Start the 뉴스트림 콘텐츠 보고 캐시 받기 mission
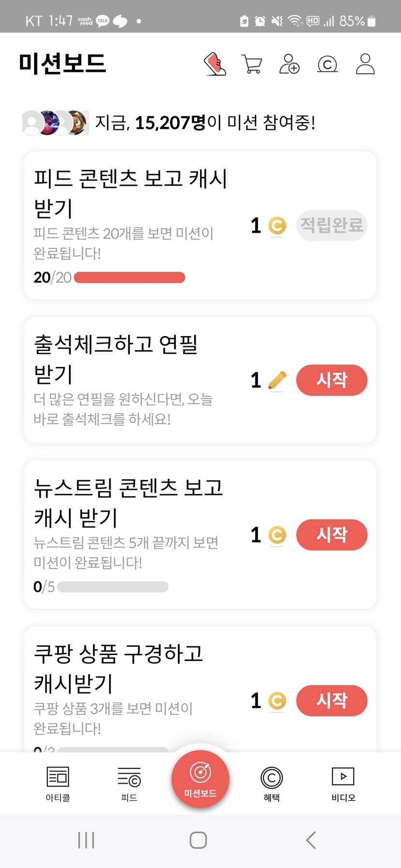The height and width of the screenshot is (868, 401). pos(331,535)
